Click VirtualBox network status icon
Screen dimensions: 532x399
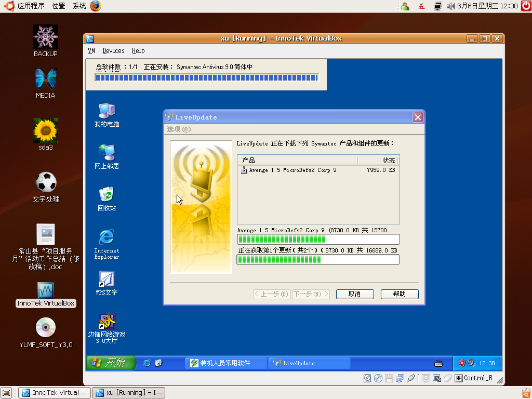400,378
